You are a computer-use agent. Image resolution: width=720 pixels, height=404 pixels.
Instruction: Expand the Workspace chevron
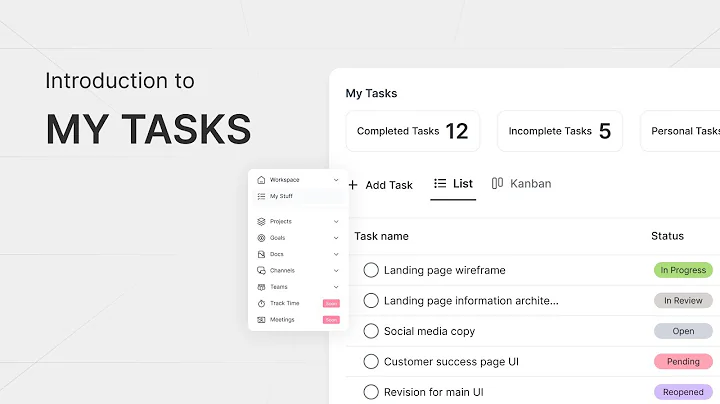pyautogui.click(x=336, y=180)
